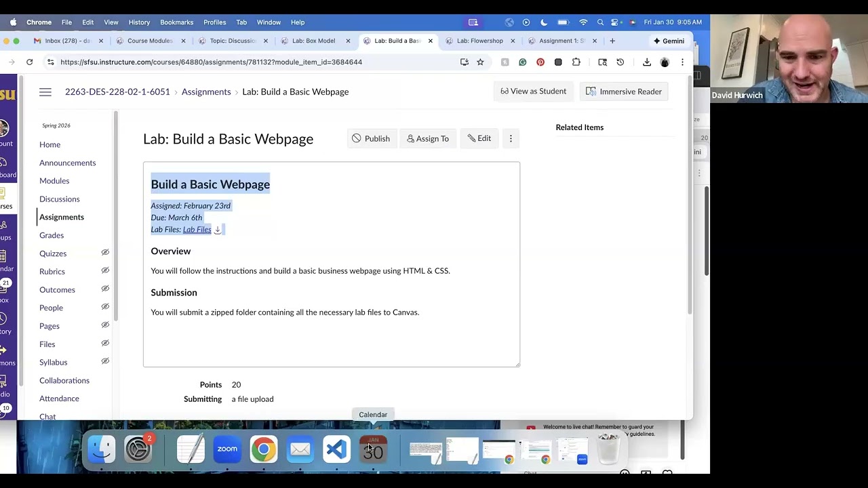
Task: Toggle Focus mode moon in menu bar
Action: [x=544, y=22]
